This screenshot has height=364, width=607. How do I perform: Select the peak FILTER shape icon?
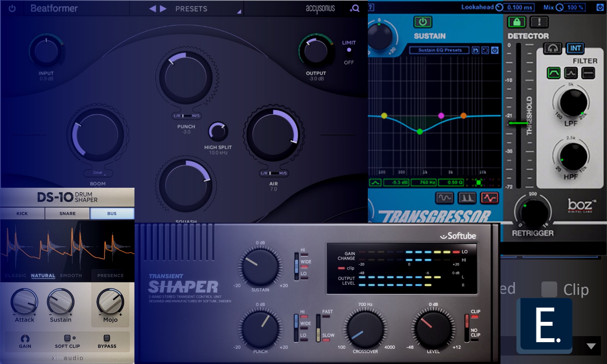(x=571, y=73)
